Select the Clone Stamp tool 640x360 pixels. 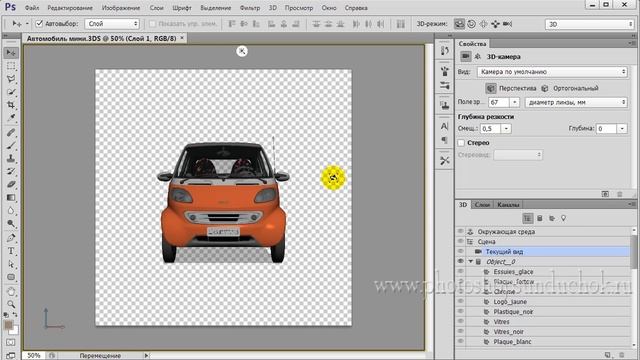[x=11, y=158]
